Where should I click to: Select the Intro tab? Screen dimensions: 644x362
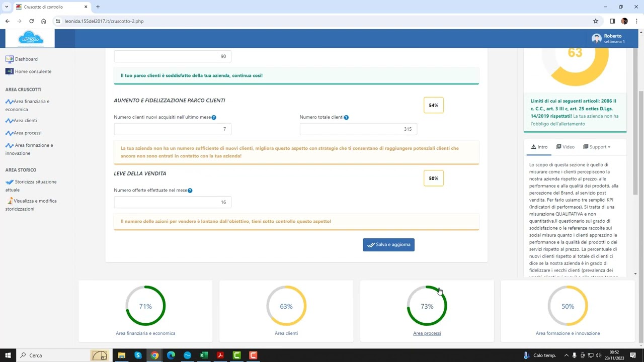539,147
